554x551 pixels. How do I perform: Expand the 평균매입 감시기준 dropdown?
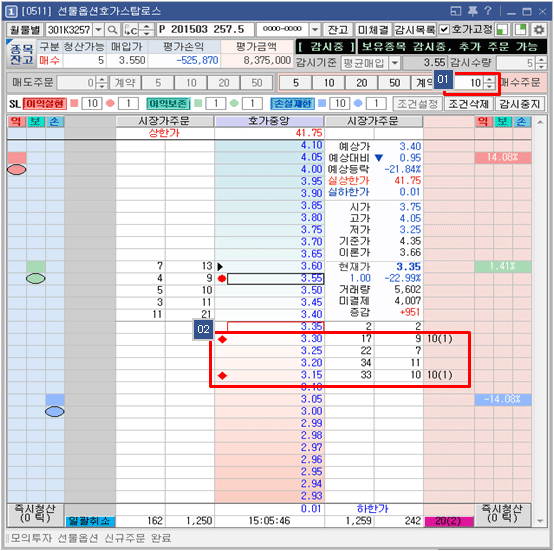tap(395, 64)
